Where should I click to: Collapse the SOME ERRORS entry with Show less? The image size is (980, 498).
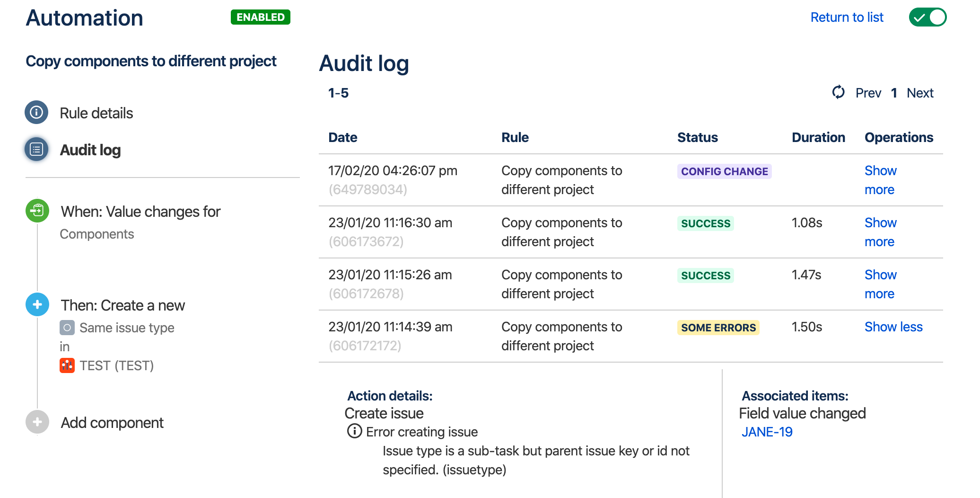coord(893,327)
